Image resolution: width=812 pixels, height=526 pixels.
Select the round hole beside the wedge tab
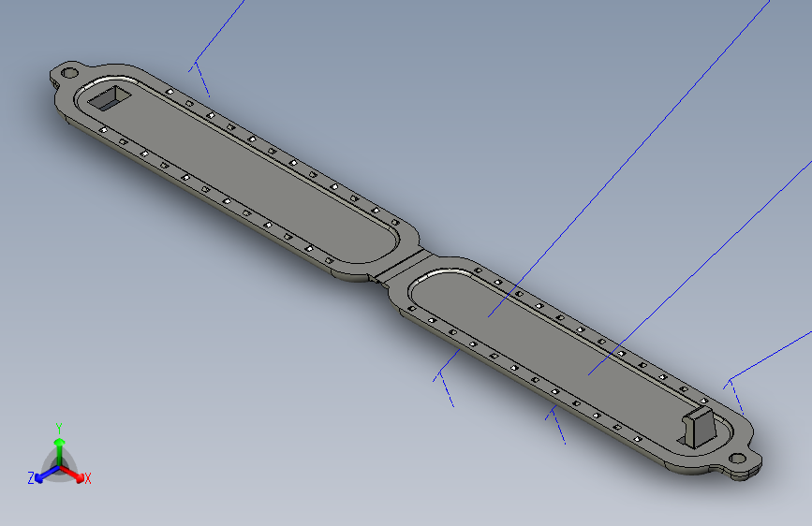tap(736, 459)
